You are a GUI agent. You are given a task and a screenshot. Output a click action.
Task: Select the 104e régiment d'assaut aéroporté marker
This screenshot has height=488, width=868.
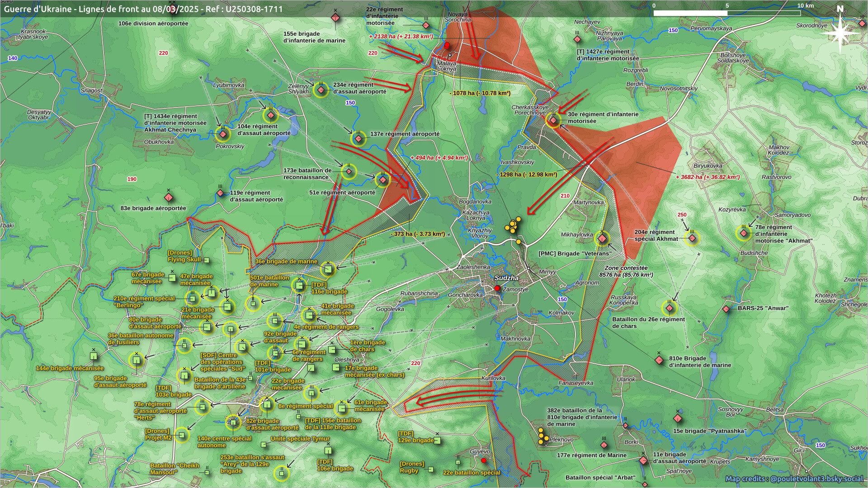270,116
